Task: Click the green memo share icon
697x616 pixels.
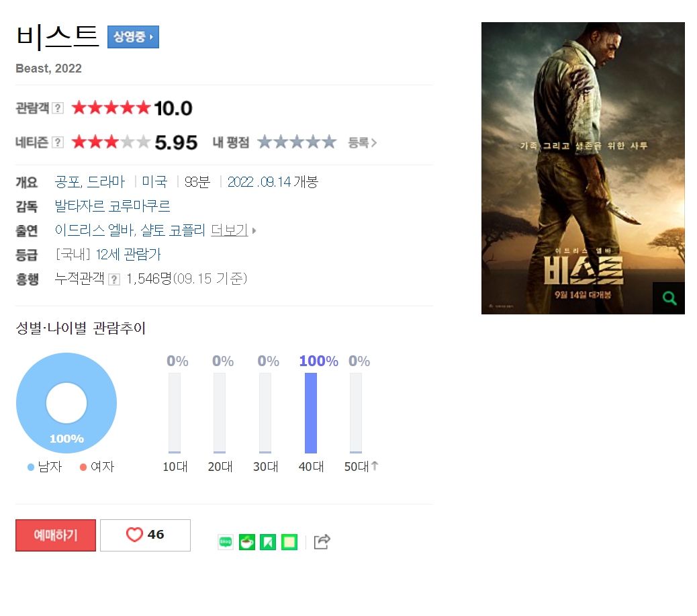Action: [289, 541]
